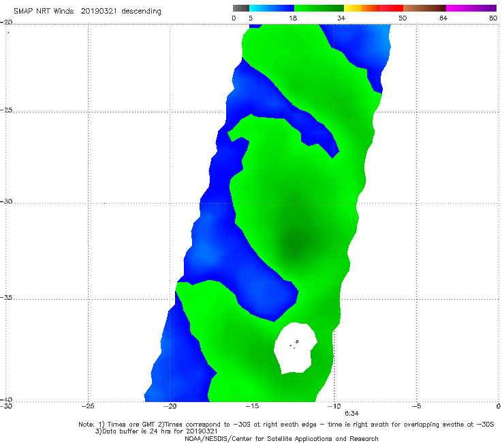This screenshot has width=504, height=443.
Task: Click the color bar label '18'
Action: point(293,18)
